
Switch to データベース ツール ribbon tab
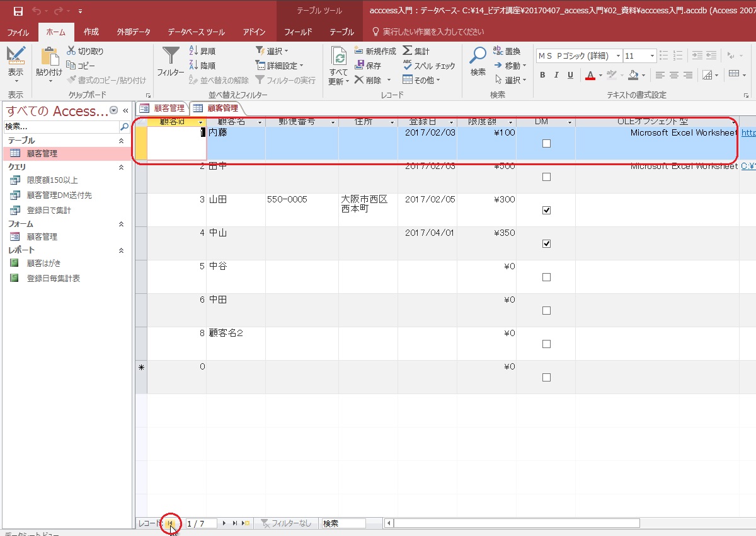[x=197, y=32]
